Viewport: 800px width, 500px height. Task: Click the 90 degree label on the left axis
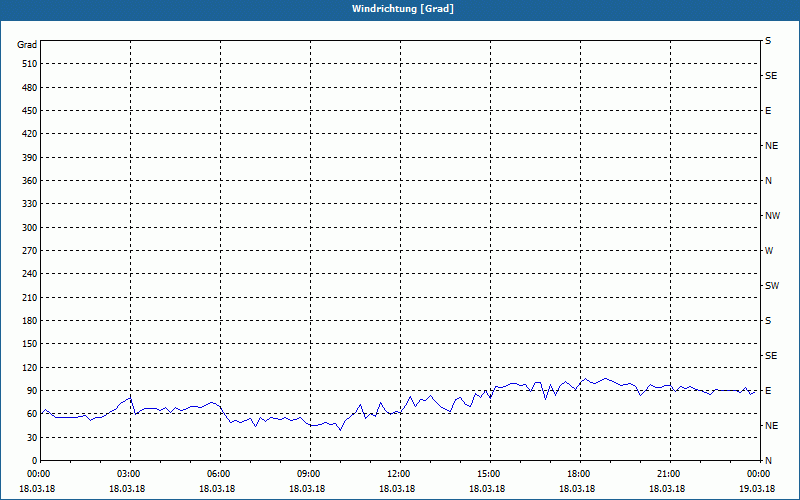[x=32, y=391]
